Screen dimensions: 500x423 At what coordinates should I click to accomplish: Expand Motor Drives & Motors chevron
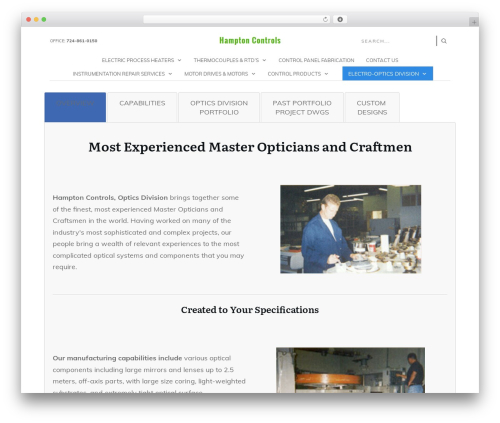(x=253, y=74)
